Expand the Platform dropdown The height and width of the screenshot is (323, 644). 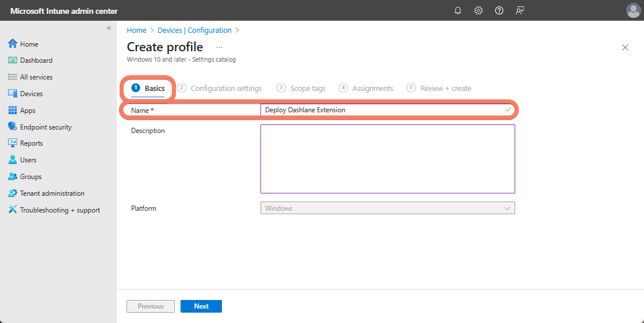click(388, 208)
